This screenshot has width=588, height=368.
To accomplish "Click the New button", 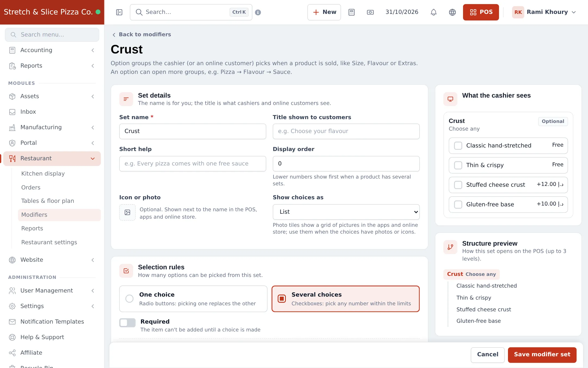I will (x=324, y=12).
